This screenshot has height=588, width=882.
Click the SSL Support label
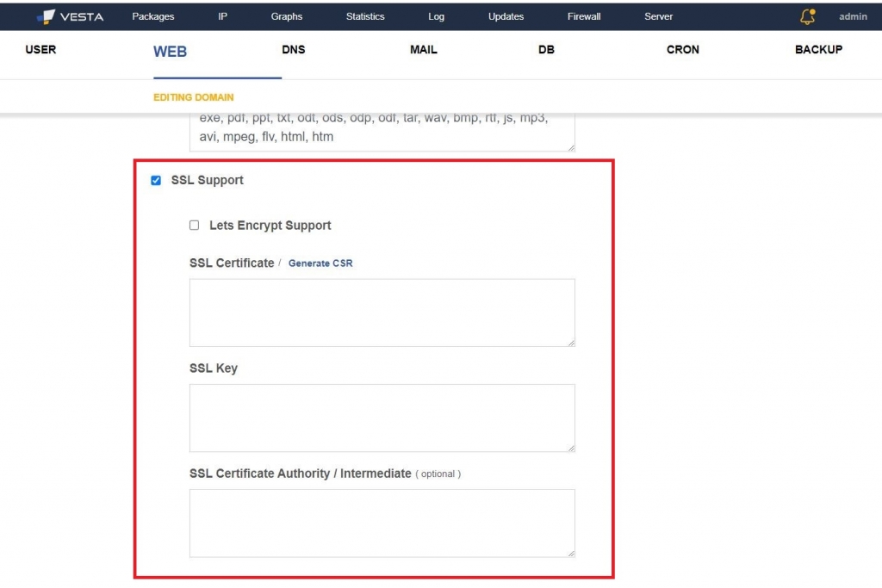tap(207, 181)
